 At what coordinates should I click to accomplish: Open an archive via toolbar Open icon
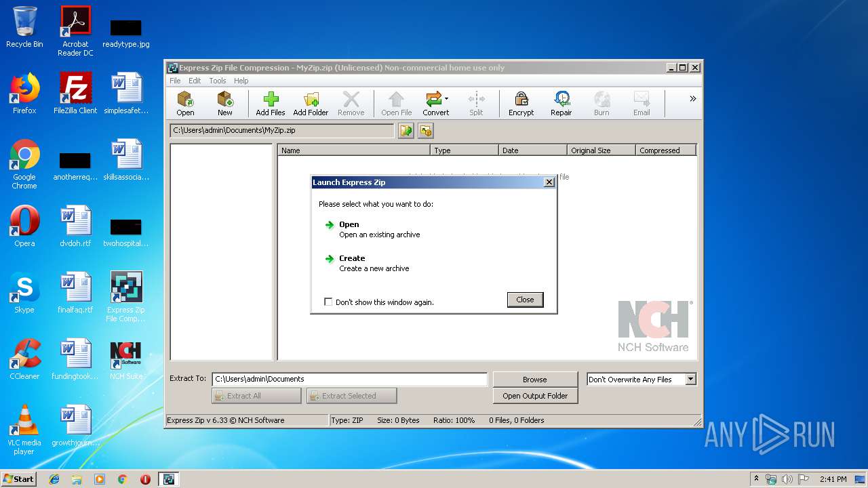[x=185, y=104]
